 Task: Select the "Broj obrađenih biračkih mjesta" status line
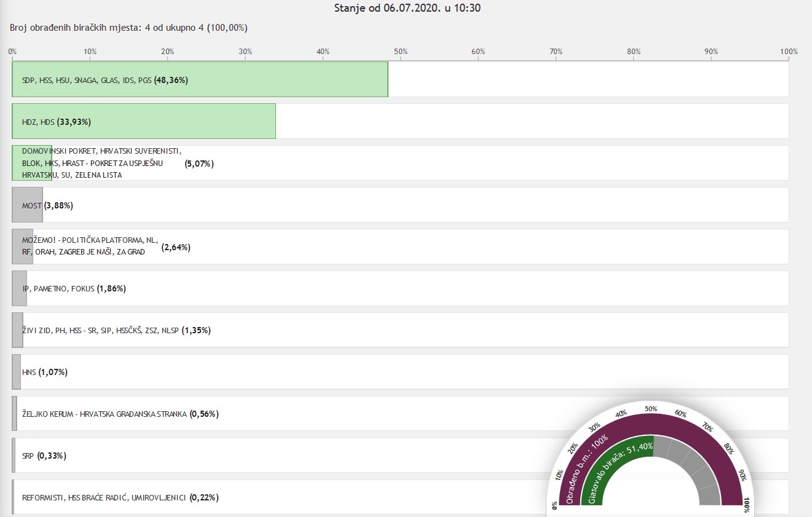point(129,28)
